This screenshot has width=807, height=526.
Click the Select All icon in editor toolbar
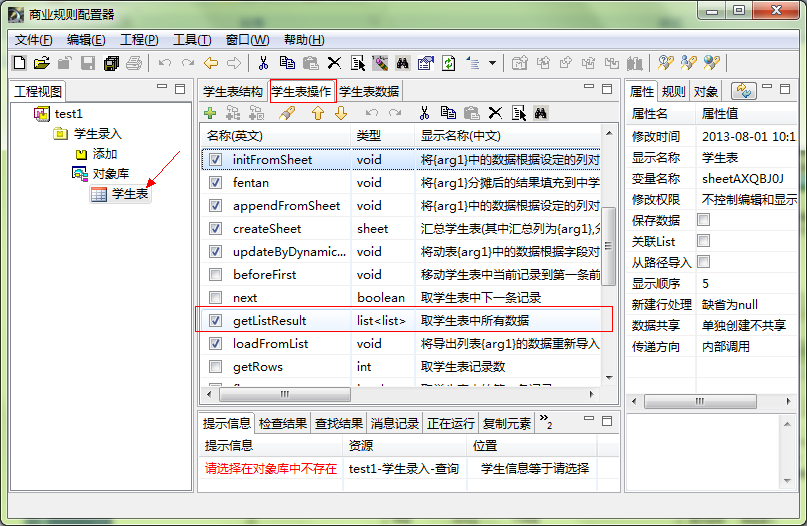point(519,113)
